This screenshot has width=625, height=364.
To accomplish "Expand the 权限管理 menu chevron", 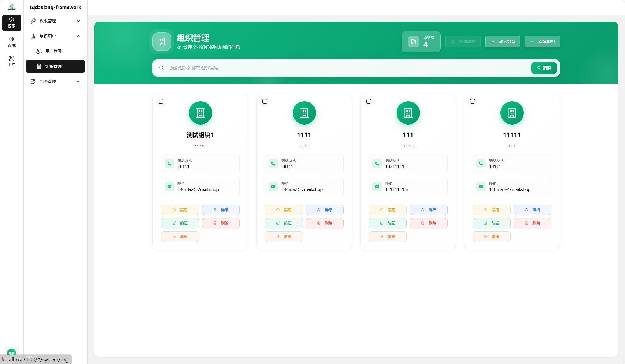I will [x=78, y=21].
